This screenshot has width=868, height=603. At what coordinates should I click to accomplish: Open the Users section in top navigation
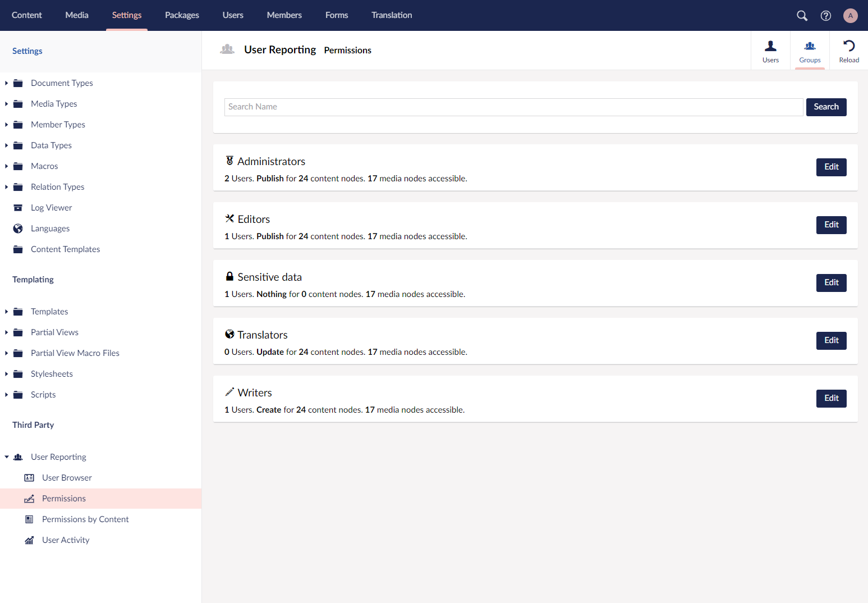[x=233, y=15]
